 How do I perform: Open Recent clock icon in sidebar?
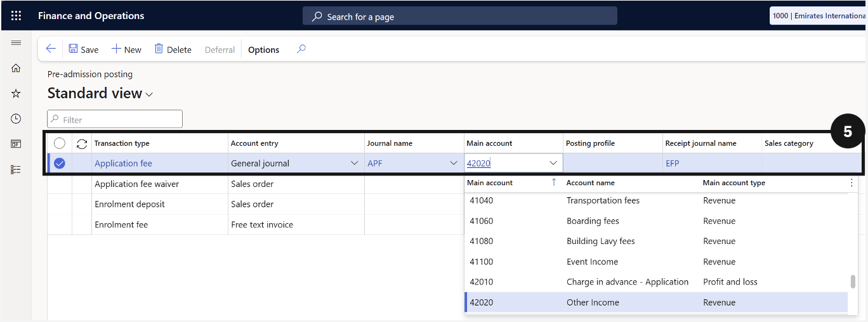tap(16, 119)
